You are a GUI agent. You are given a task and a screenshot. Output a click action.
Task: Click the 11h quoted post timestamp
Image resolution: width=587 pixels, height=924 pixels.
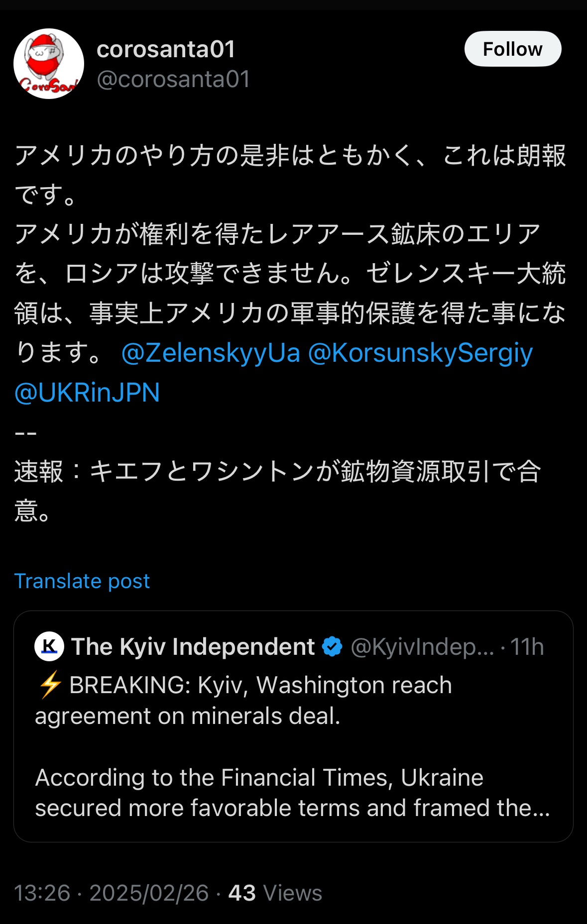click(527, 646)
